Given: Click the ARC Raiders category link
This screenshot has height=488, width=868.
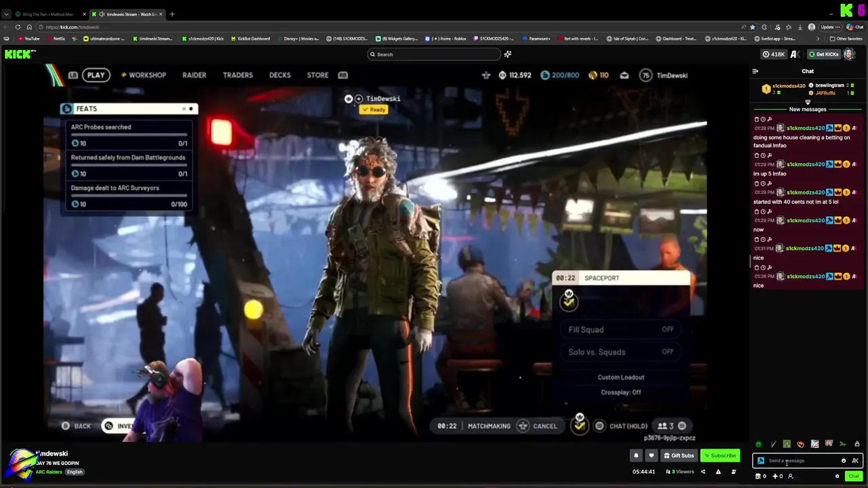Looking at the screenshot, I should (x=49, y=472).
